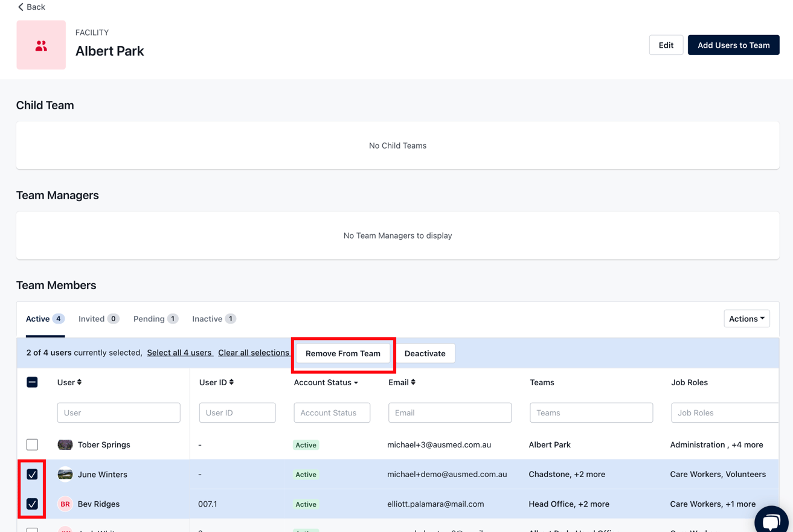Image resolution: width=793 pixels, height=532 pixels.
Task: Focus the Account Status filter field
Action: 332,413
